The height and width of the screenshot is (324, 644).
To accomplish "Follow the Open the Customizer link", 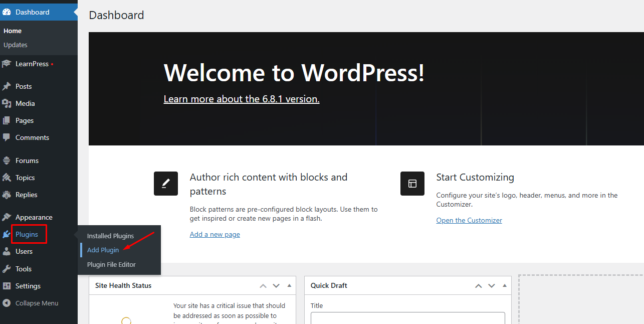I will pos(469,220).
